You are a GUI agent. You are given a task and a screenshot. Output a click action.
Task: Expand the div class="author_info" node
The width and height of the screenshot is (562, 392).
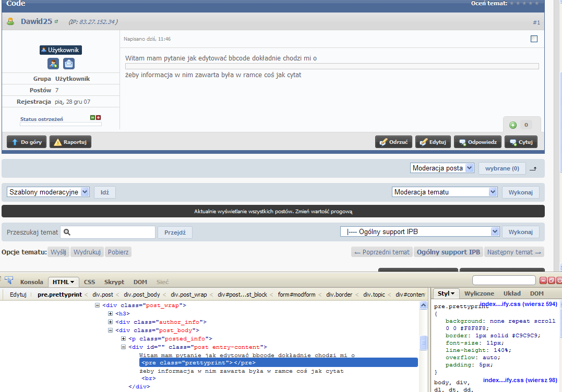pos(111,322)
